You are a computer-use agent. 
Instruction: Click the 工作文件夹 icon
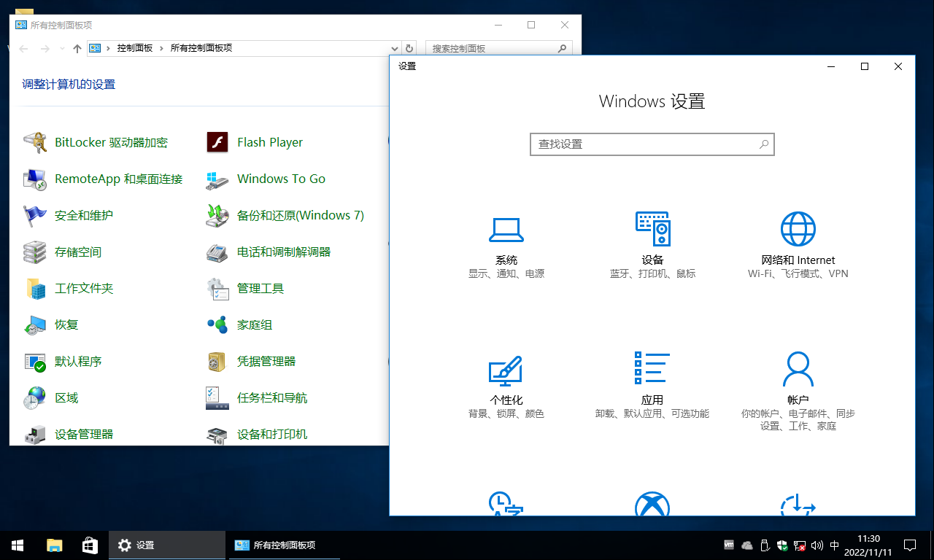35,288
